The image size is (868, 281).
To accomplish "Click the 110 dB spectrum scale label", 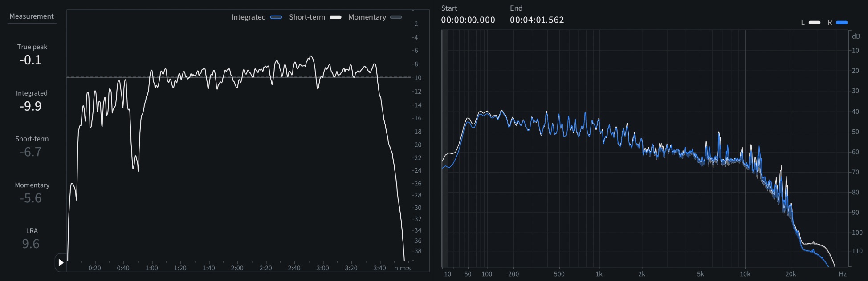I will click(x=857, y=251).
